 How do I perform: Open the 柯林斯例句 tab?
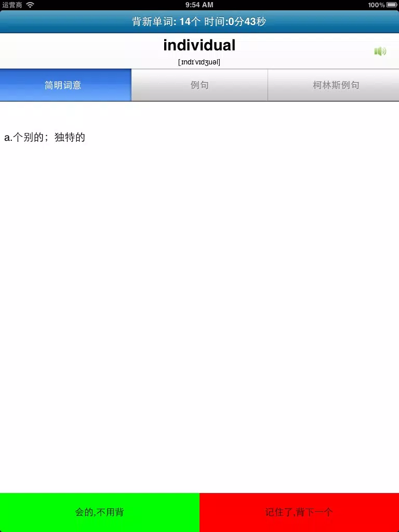tap(334, 85)
